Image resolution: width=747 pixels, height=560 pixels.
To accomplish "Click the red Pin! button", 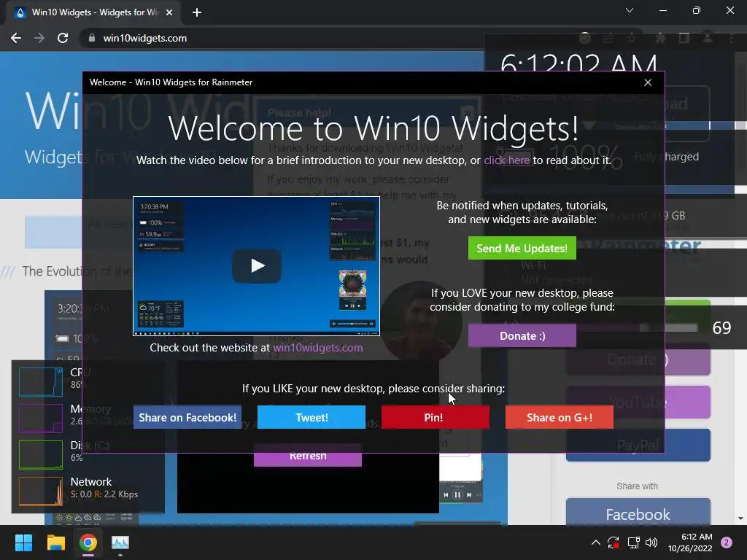I will (435, 417).
